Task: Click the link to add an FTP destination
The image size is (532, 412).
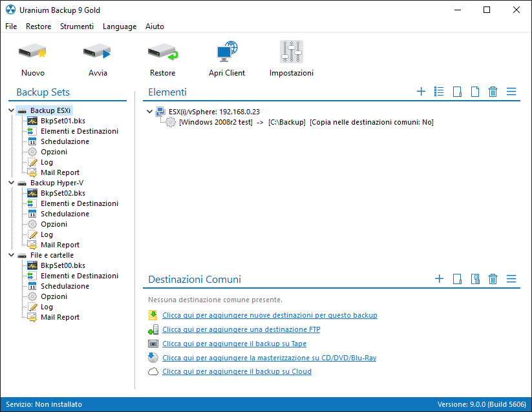Action: (x=241, y=329)
